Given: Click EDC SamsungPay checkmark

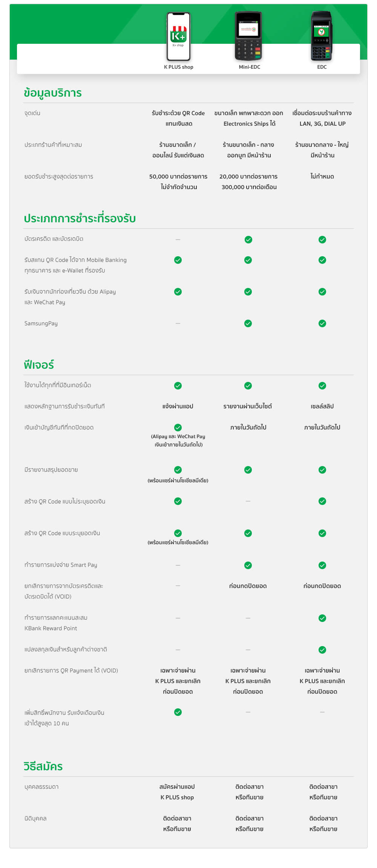Looking at the screenshot, I should coord(322,323).
